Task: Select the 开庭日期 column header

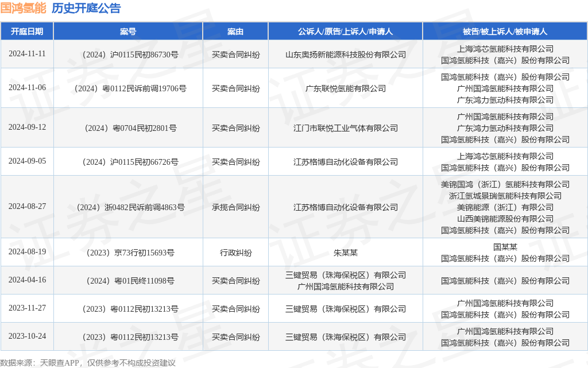Action: (x=27, y=32)
